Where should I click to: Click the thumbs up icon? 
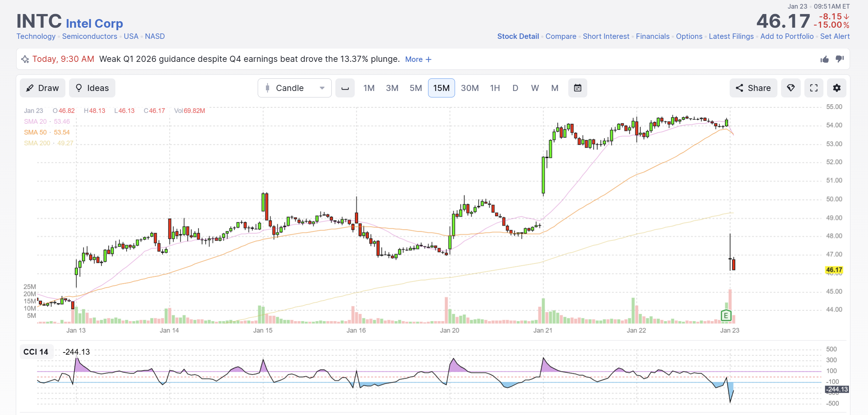pos(825,59)
